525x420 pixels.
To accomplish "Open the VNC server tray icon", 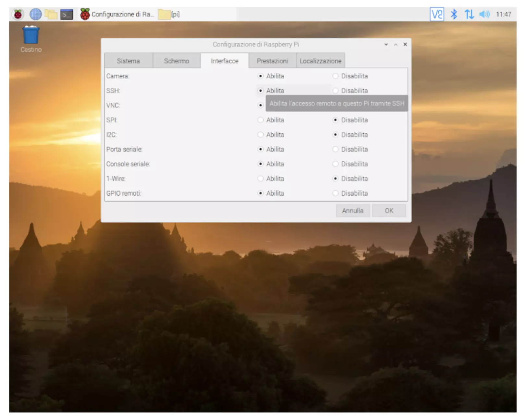I will pos(437,14).
